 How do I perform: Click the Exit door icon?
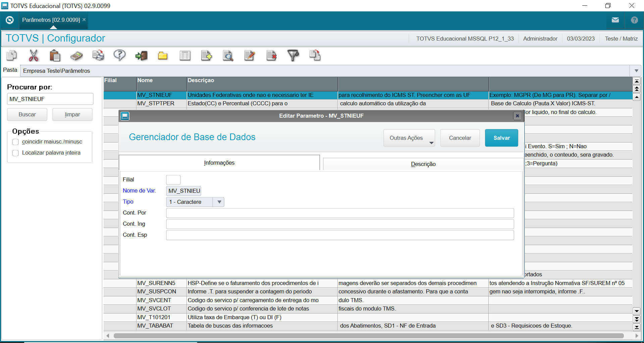click(x=142, y=56)
